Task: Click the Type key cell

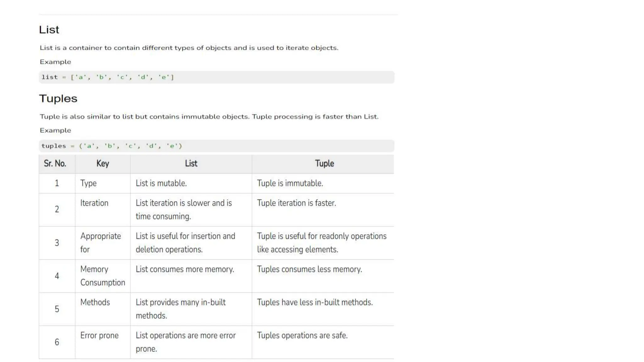Action: click(x=103, y=184)
